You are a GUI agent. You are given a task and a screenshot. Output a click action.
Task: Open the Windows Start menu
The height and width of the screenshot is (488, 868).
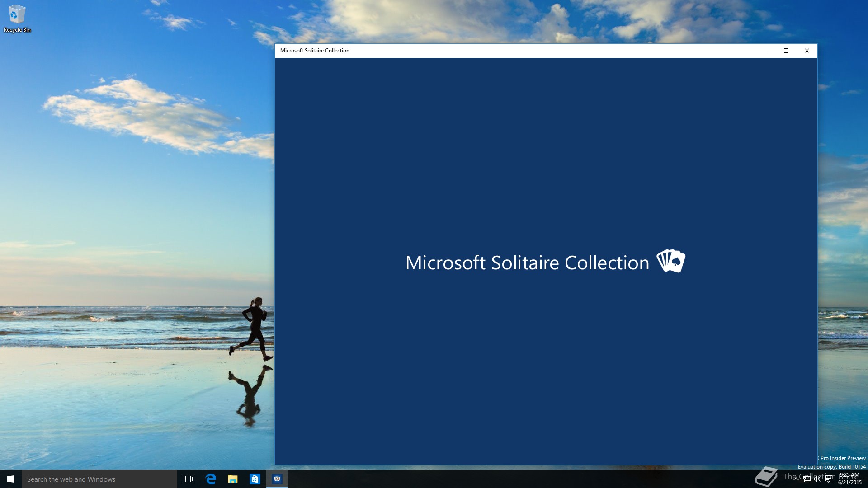[11, 479]
